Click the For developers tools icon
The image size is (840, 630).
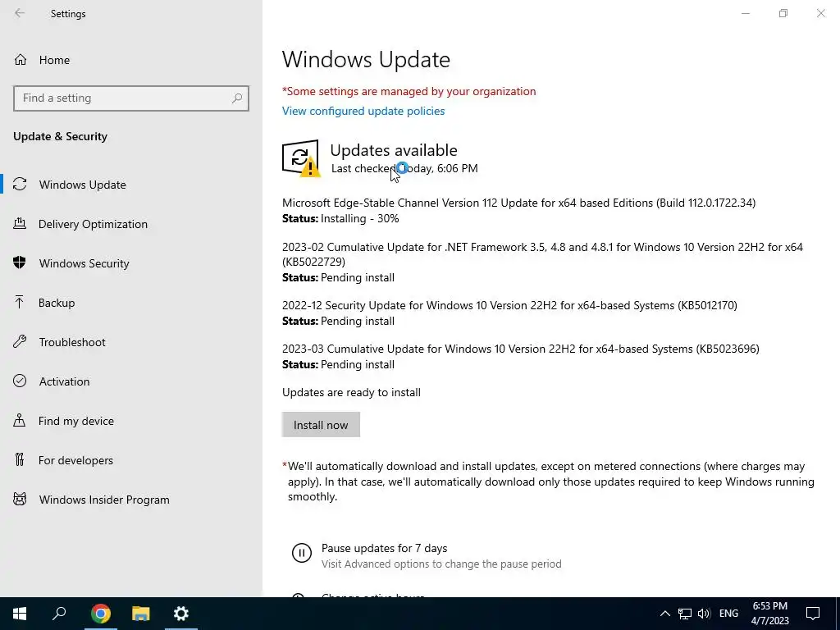coord(20,459)
